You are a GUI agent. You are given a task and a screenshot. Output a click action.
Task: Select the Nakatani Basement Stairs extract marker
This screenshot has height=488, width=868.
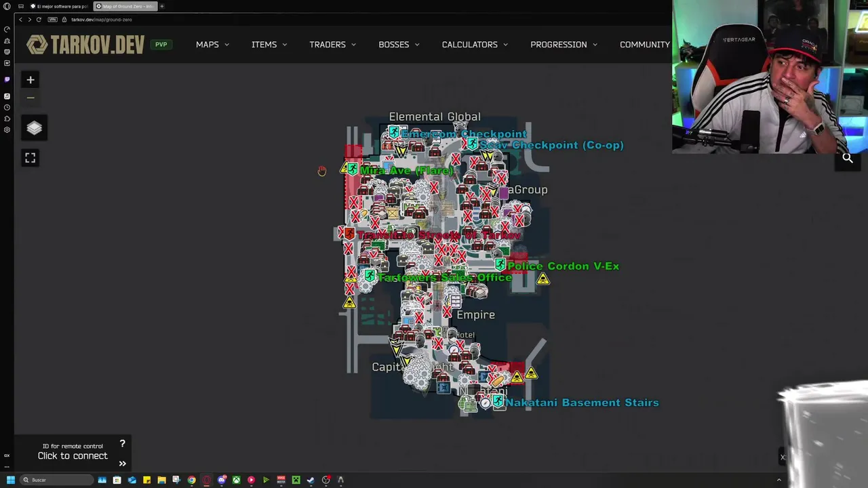click(498, 402)
